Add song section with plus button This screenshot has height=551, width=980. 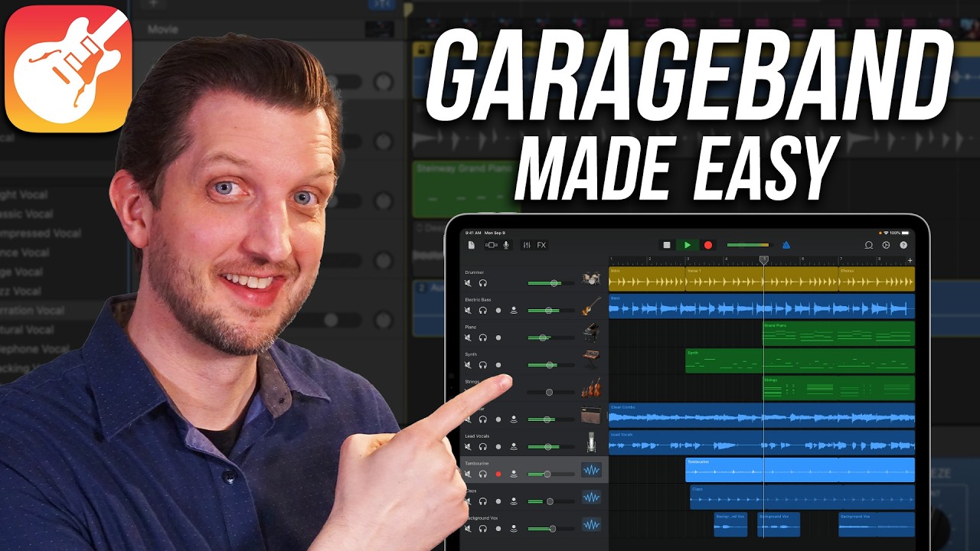pyautogui.click(x=910, y=261)
